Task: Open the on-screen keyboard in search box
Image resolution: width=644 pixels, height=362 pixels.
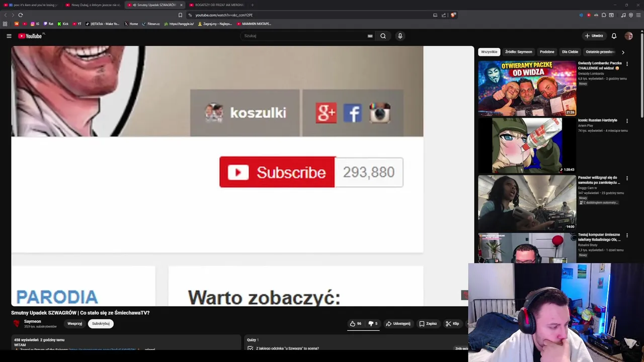Action: (370, 36)
